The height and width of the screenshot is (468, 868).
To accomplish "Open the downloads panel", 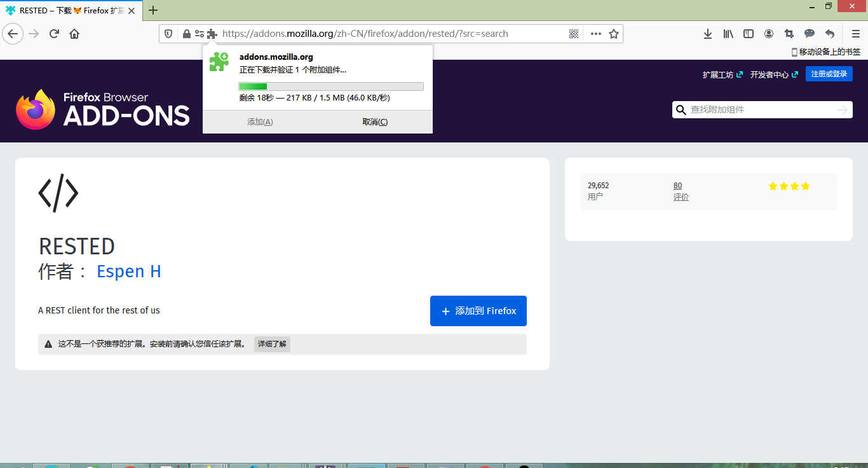I will [x=708, y=34].
